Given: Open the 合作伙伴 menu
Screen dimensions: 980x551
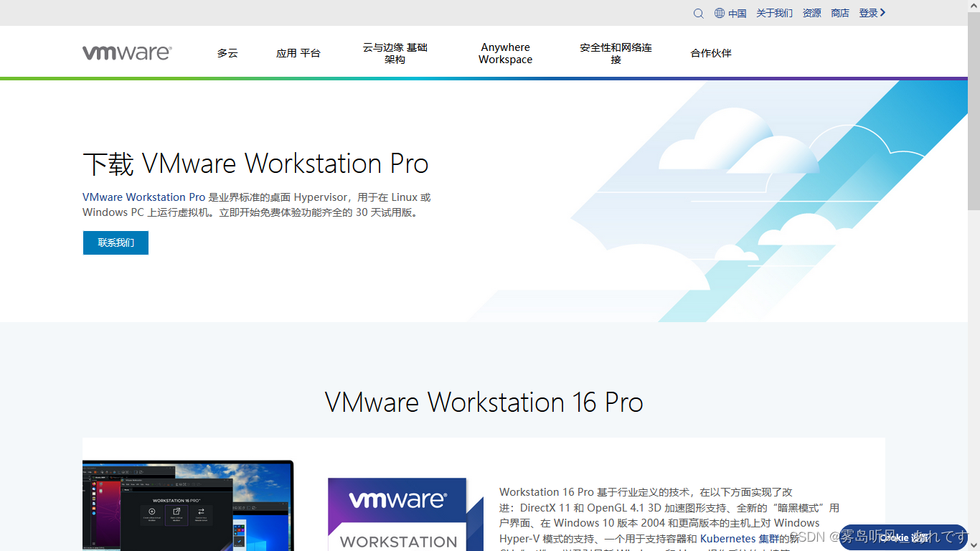Looking at the screenshot, I should tap(711, 53).
